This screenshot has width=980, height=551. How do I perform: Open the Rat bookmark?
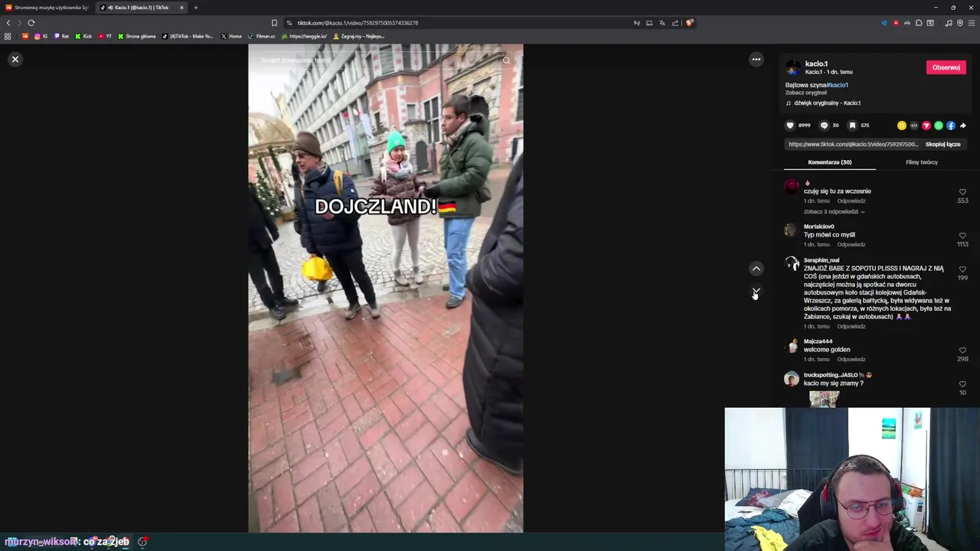pyautogui.click(x=61, y=36)
